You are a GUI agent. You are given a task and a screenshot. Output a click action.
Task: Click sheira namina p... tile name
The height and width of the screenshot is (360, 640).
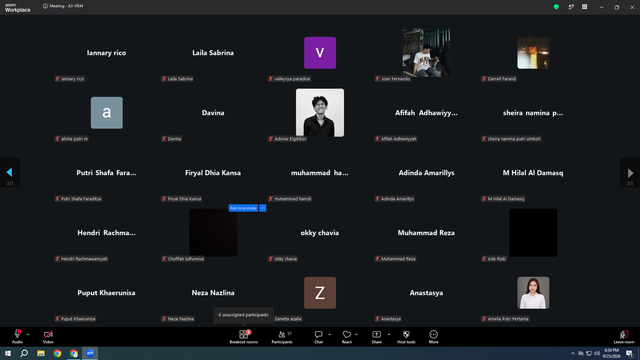pos(533,113)
